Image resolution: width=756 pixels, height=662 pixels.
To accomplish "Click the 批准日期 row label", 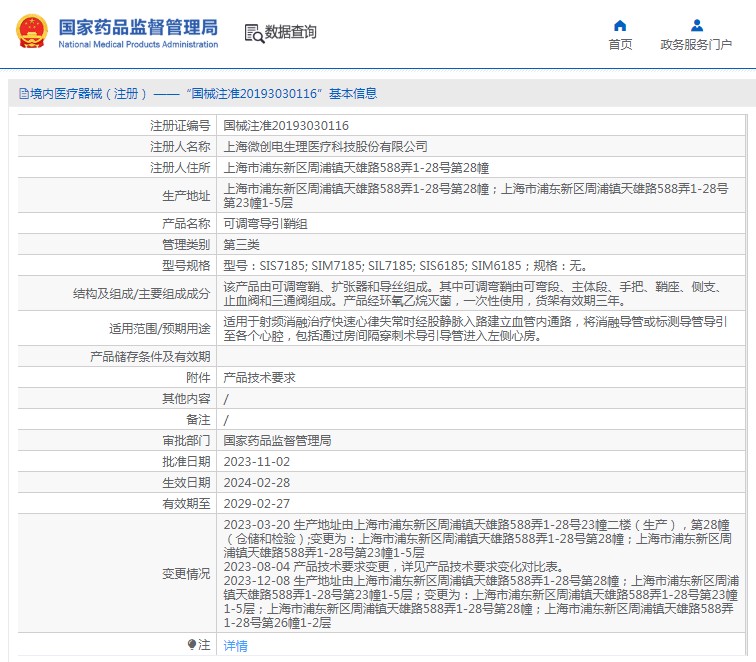I will [x=186, y=462].
